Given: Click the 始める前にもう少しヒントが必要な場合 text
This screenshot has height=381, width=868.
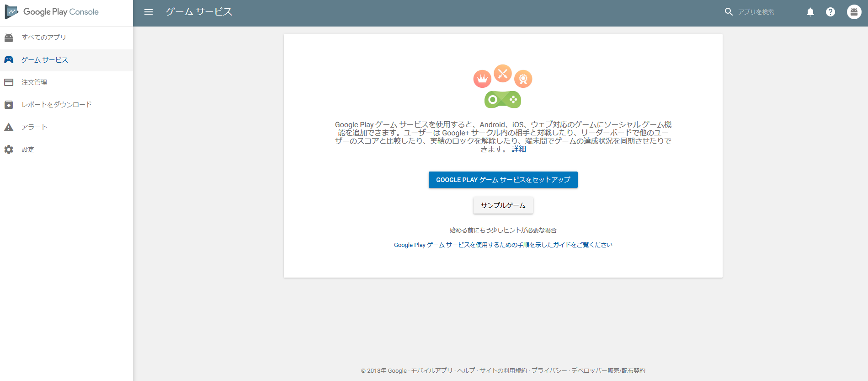Looking at the screenshot, I should pos(503,231).
